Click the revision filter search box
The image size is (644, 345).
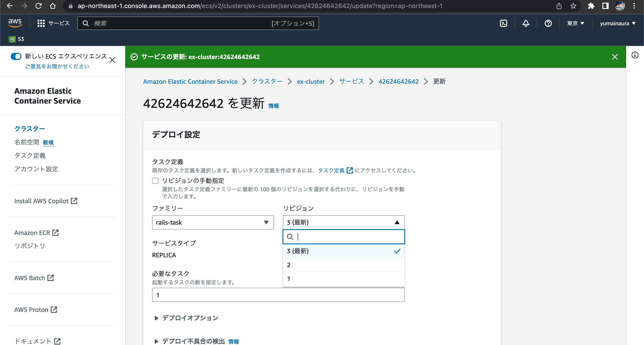[x=343, y=237]
